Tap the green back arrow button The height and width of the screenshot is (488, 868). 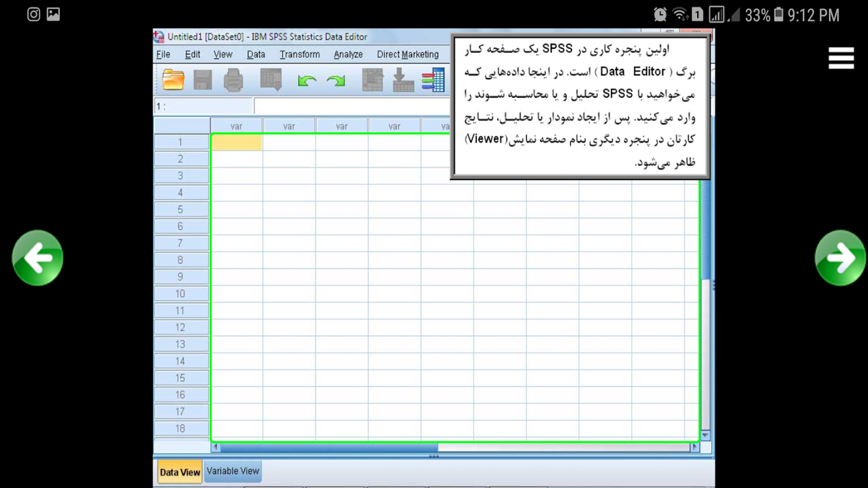pyautogui.click(x=37, y=258)
